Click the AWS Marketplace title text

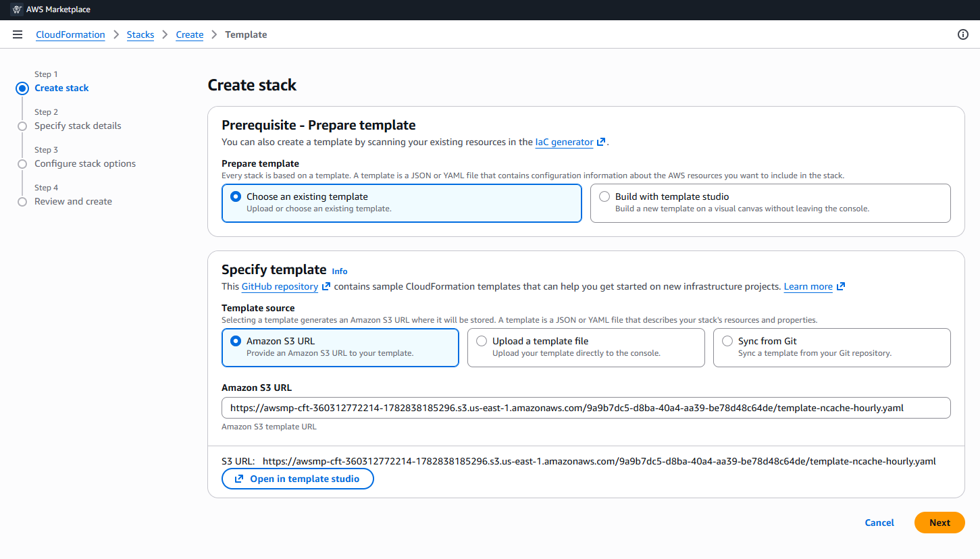pyautogui.click(x=58, y=9)
